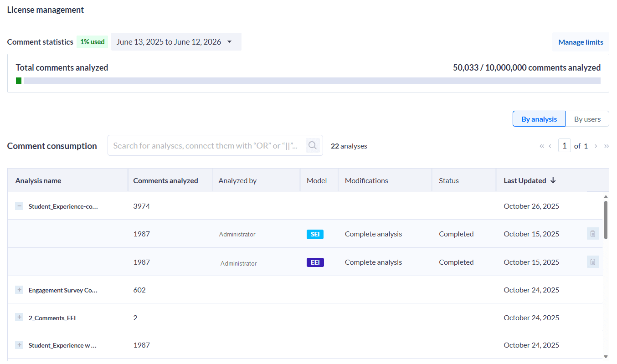Collapse the Student_Experience-co... row
This screenshot has height=364, width=617.
click(19, 206)
